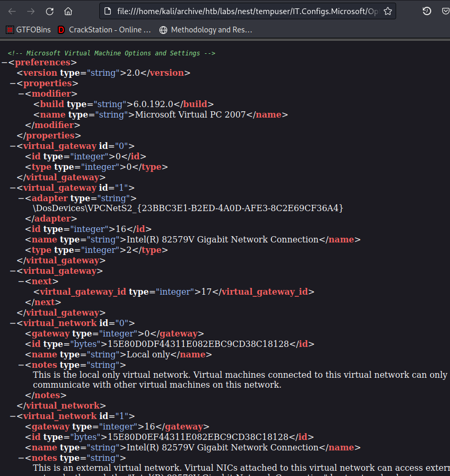Click the \DosDevices\VPCNetS2 adapter path
Image resolution: width=450 pixels, height=476 pixels.
pos(188,208)
